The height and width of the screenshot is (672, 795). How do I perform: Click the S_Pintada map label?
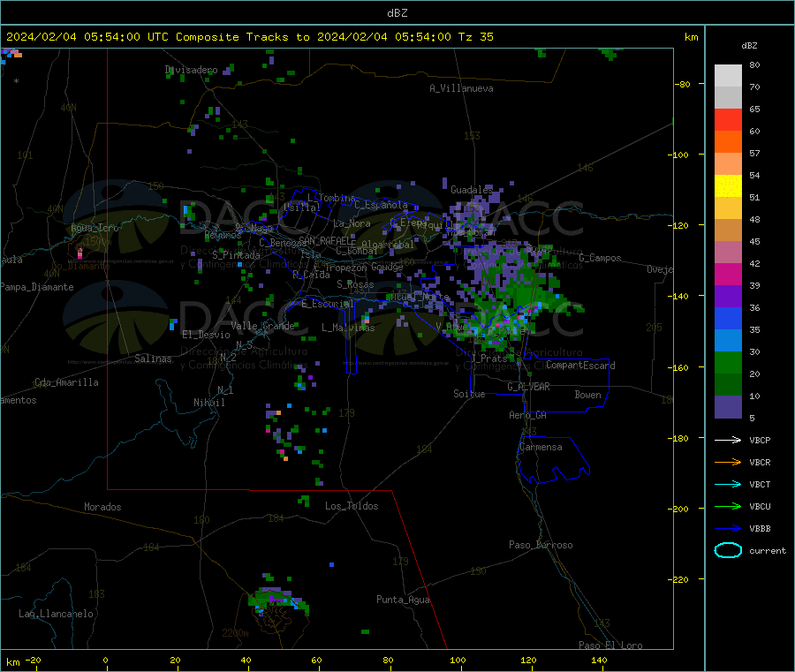[236, 255]
